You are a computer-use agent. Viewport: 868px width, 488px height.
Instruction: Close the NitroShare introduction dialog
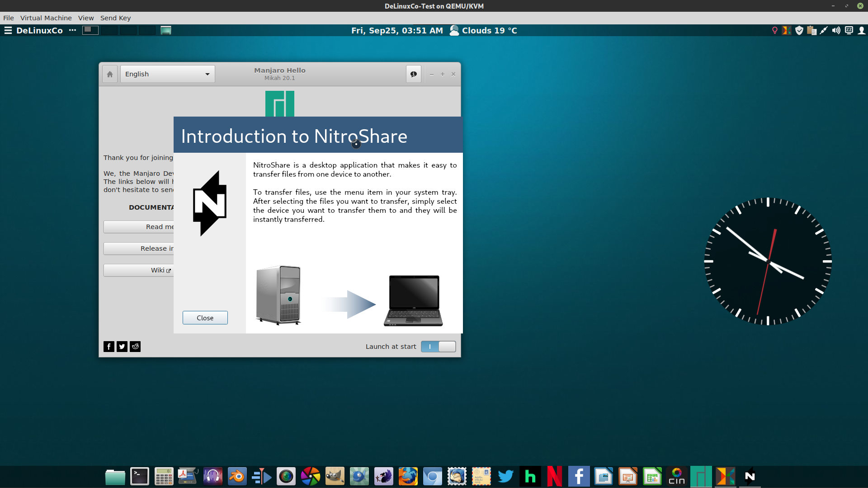(205, 318)
